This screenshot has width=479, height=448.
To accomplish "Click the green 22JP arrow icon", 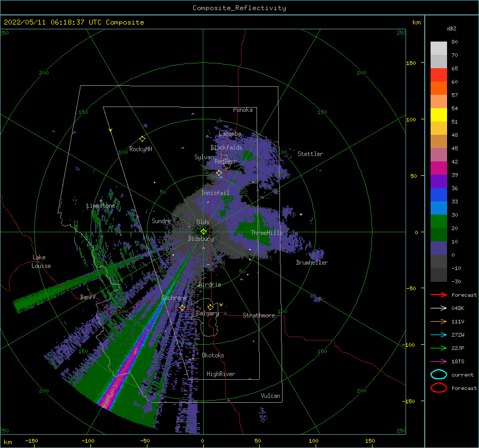I will (439, 348).
